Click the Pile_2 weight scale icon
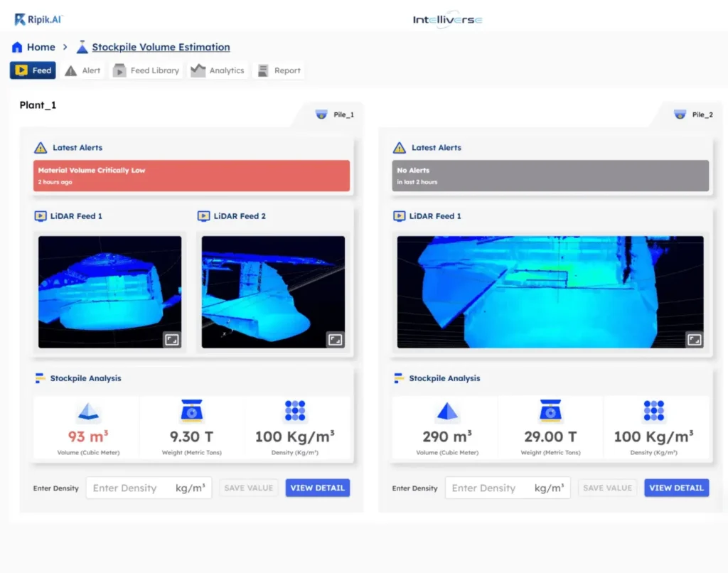The height and width of the screenshot is (573, 728). tap(550, 412)
